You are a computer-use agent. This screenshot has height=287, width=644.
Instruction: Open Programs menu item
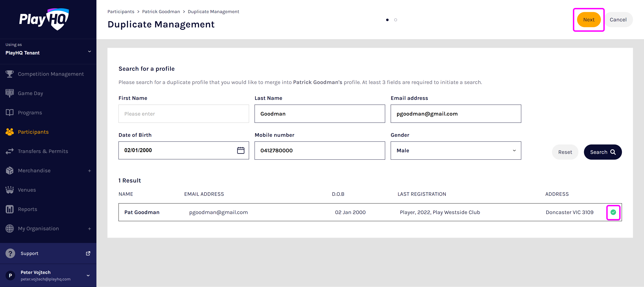(x=48, y=112)
